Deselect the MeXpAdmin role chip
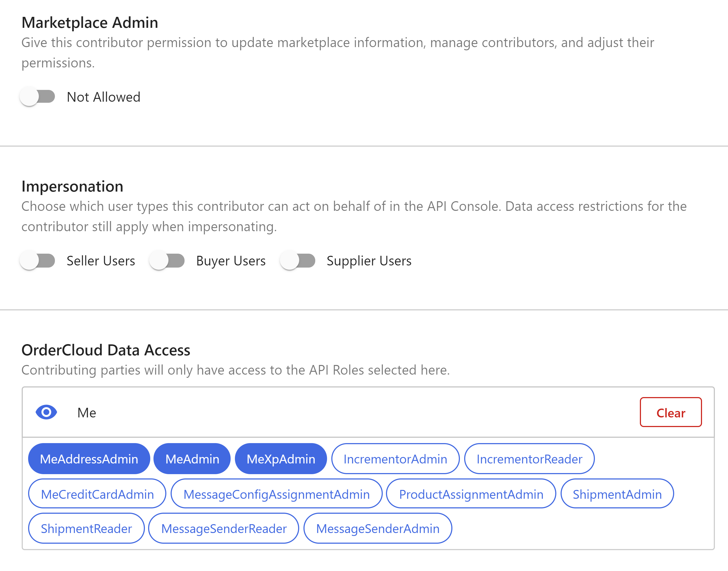This screenshot has height=571, width=728. 281,459
